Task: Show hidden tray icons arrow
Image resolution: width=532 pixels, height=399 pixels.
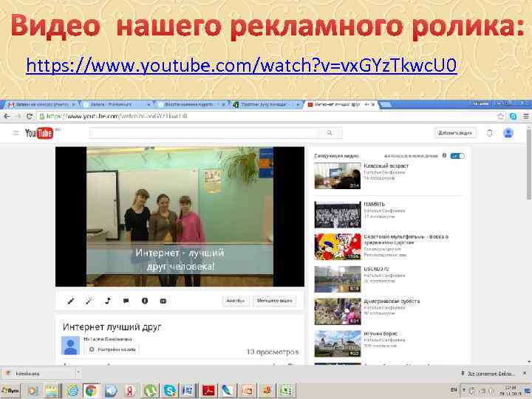Action: (x=464, y=390)
